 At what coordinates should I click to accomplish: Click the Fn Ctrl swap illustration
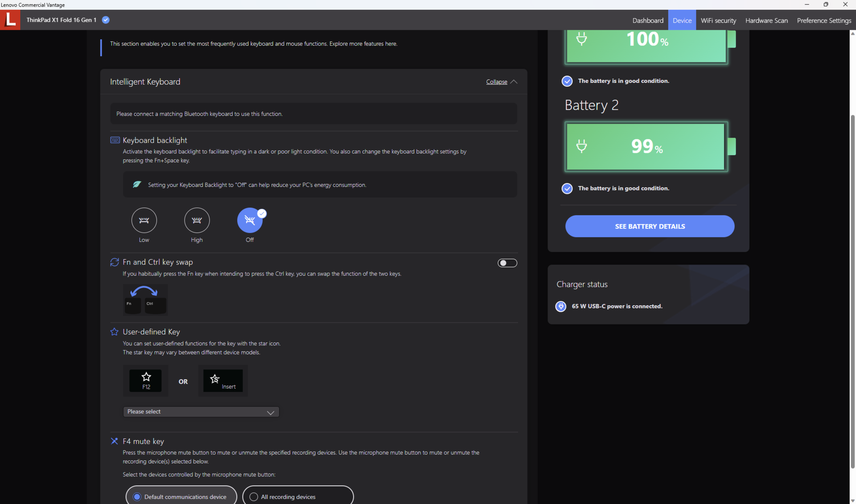pyautogui.click(x=145, y=299)
